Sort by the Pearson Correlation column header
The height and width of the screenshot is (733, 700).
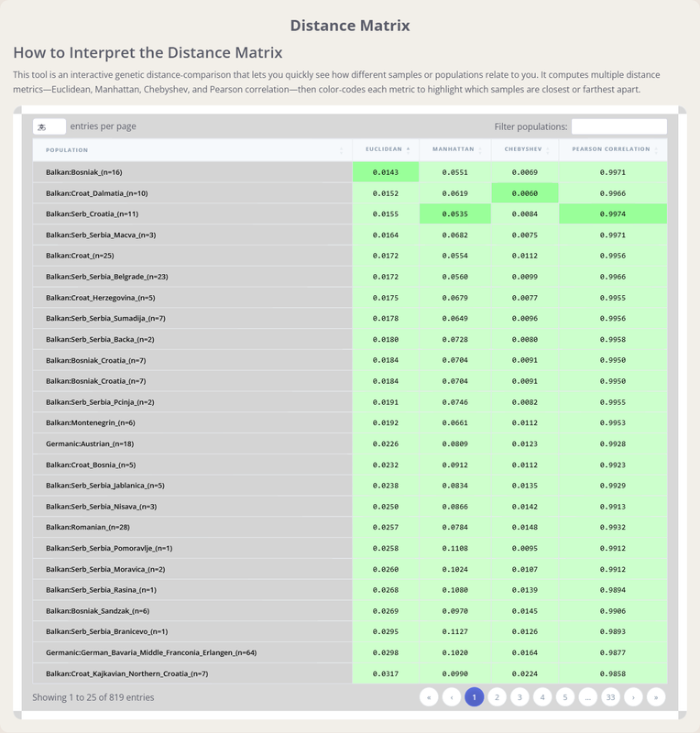click(x=613, y=149)
